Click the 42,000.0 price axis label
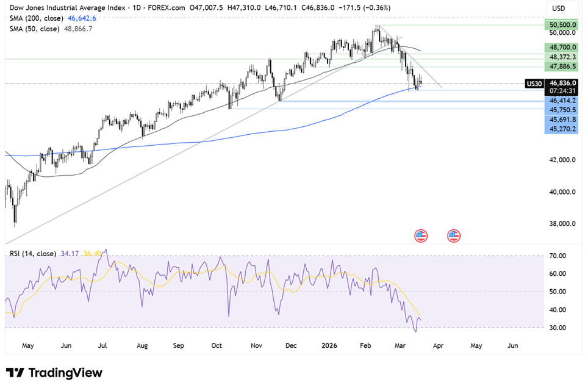Screen dimensions: 588x391 point(562,160)
